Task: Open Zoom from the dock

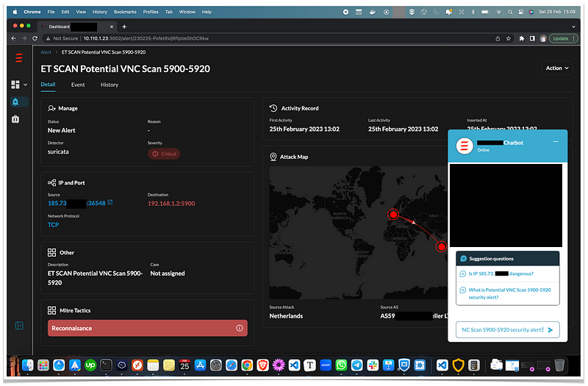Action: pyautogui.click(x=326, y=365)
